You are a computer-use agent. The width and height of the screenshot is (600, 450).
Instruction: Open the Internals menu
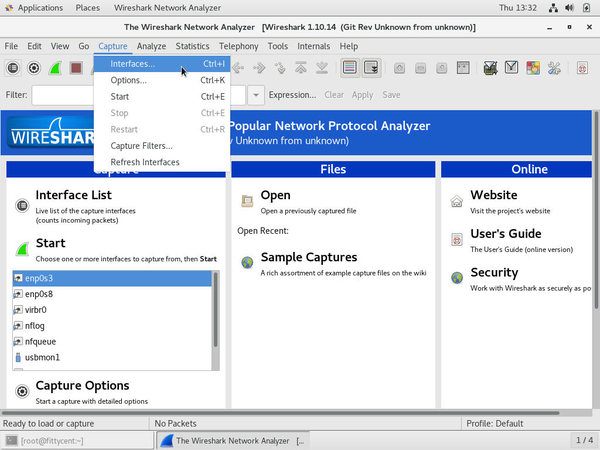[x=313, y=46]
